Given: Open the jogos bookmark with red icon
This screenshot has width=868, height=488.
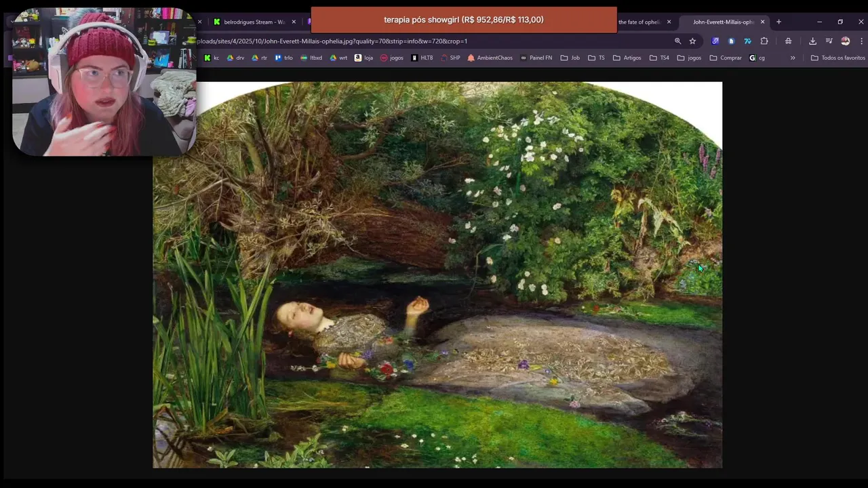Looking at the screenshot, I should (391, 58).
